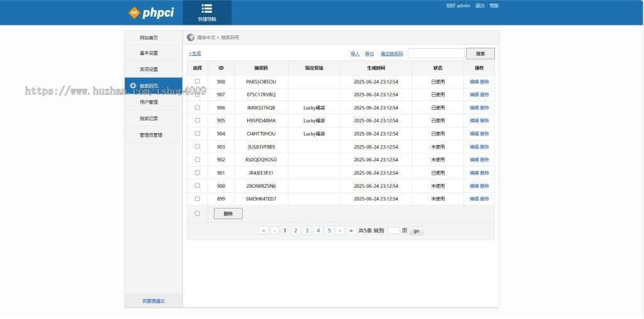This screenshot has height=319, width=644.
Task: Click the code IM0IQ376QB
Action: pos(261,108)
